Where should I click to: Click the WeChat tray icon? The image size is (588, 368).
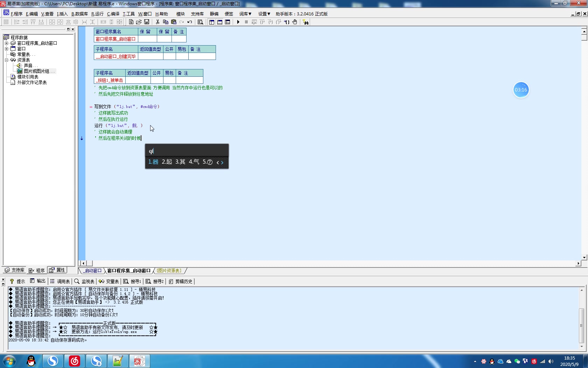(517, 361)
